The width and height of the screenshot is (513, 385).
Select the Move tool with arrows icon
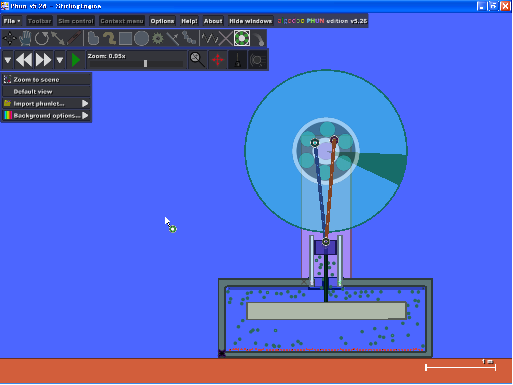[x=9, y=39]
